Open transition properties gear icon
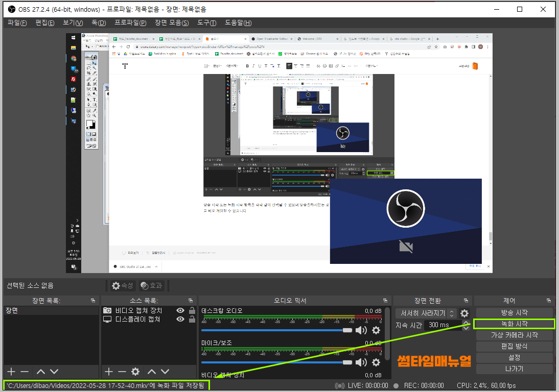 point(464,313)
